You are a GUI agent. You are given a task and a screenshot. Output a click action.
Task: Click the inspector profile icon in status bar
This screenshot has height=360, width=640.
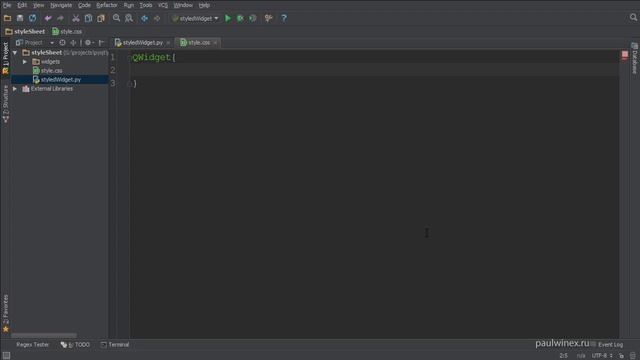click(x=633, y=356)
